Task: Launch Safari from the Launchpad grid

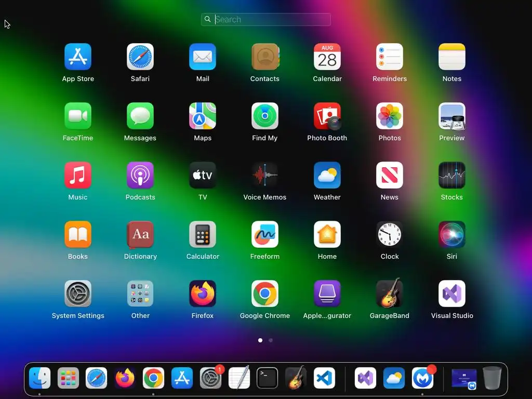Action: (140, 57)
